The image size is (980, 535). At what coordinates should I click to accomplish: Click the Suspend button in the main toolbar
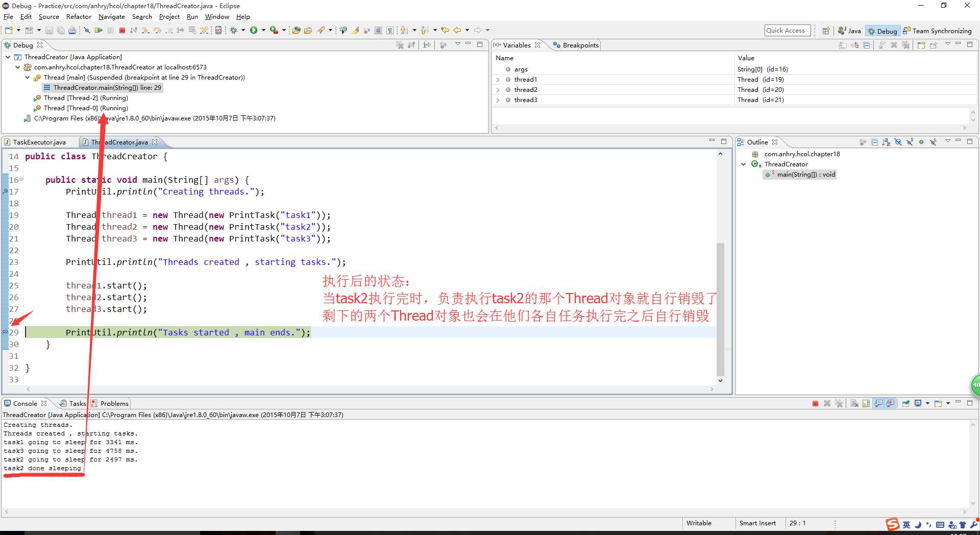(x=110, y=31)
